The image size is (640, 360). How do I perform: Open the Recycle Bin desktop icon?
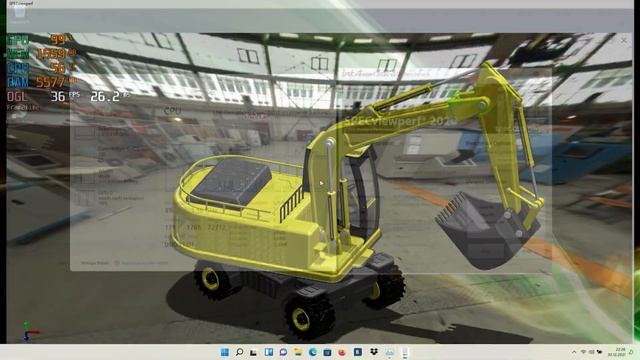coord(19,15)
